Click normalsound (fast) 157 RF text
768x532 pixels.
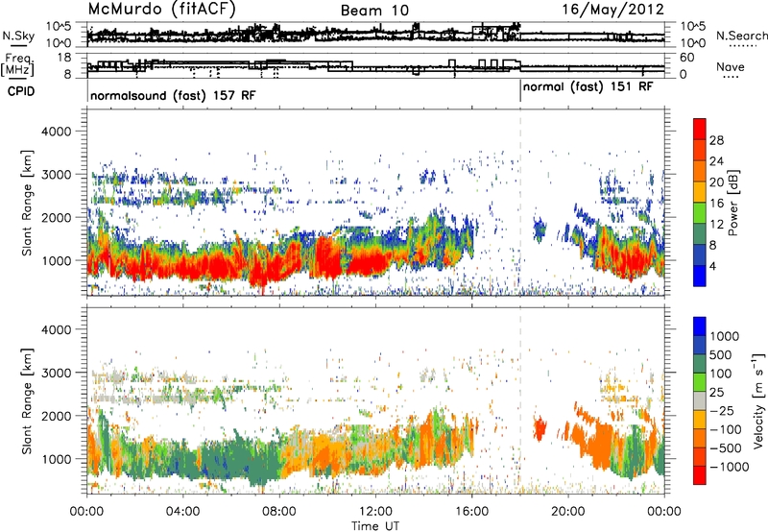click(x=173, y=95)
